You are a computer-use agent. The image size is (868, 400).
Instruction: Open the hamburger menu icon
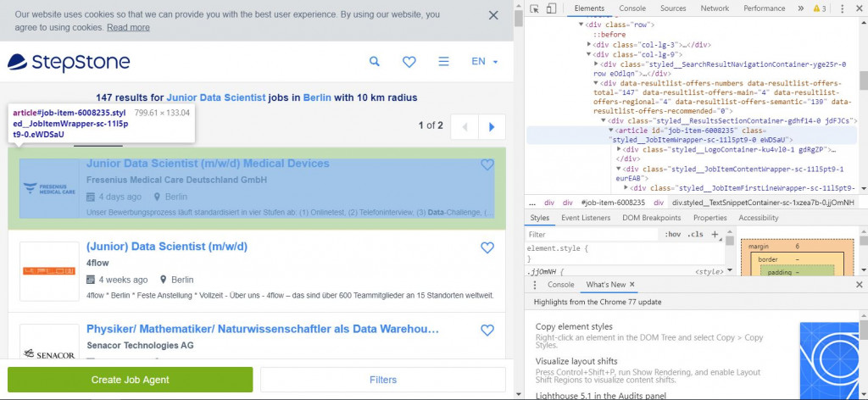coord(443,61)
